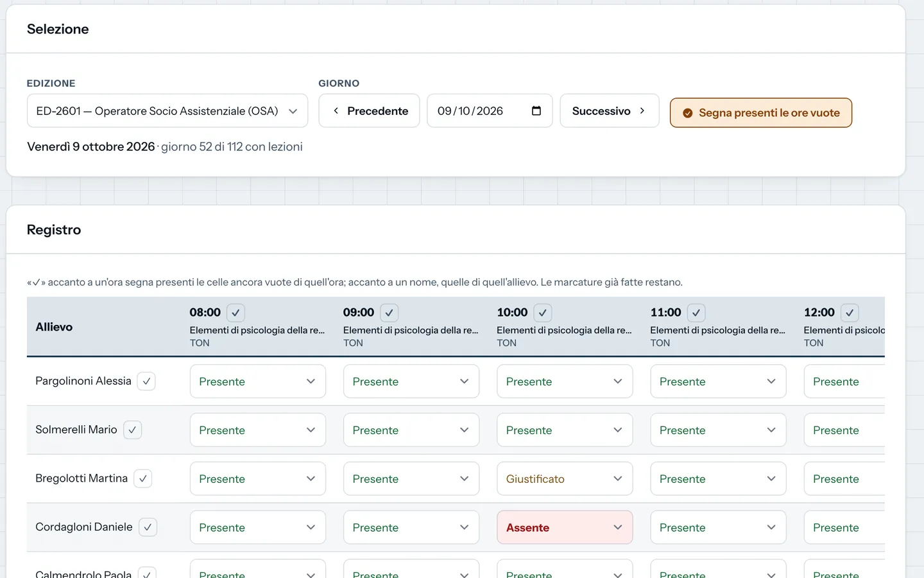
Task: Tick the checkmark beside Solmerelli Mario
Action: [132, 430]
